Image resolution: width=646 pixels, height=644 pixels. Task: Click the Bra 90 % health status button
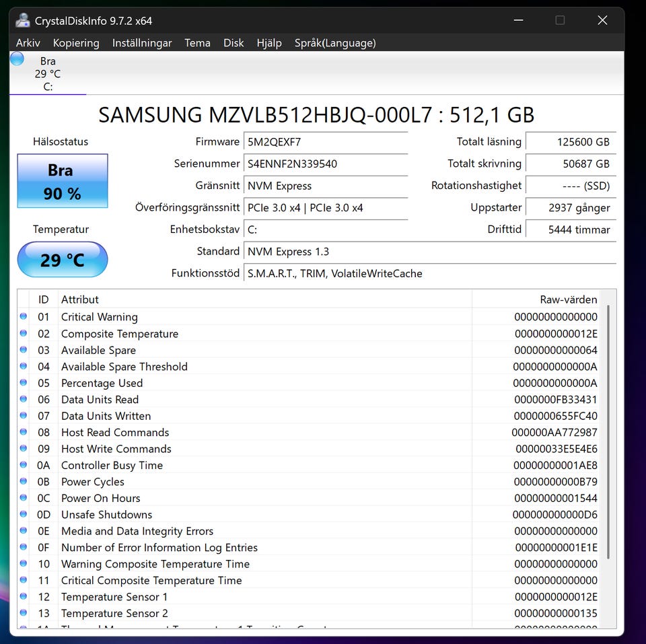pos(62,181)
